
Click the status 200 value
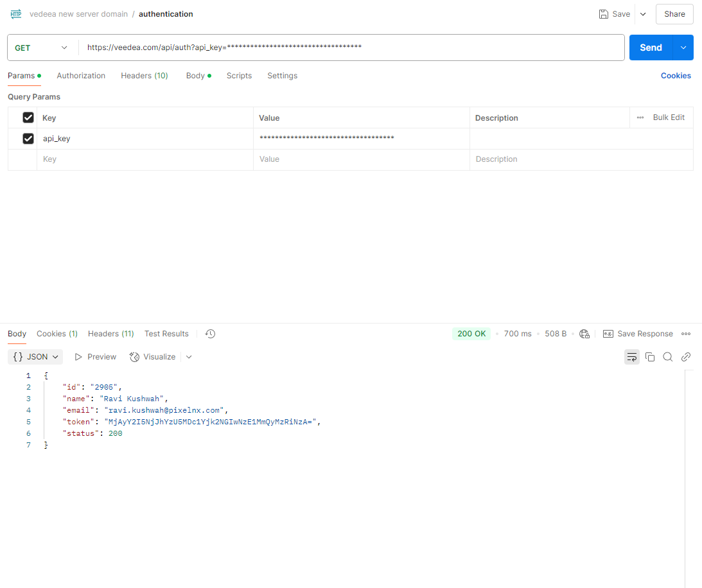tap(116, 433)
